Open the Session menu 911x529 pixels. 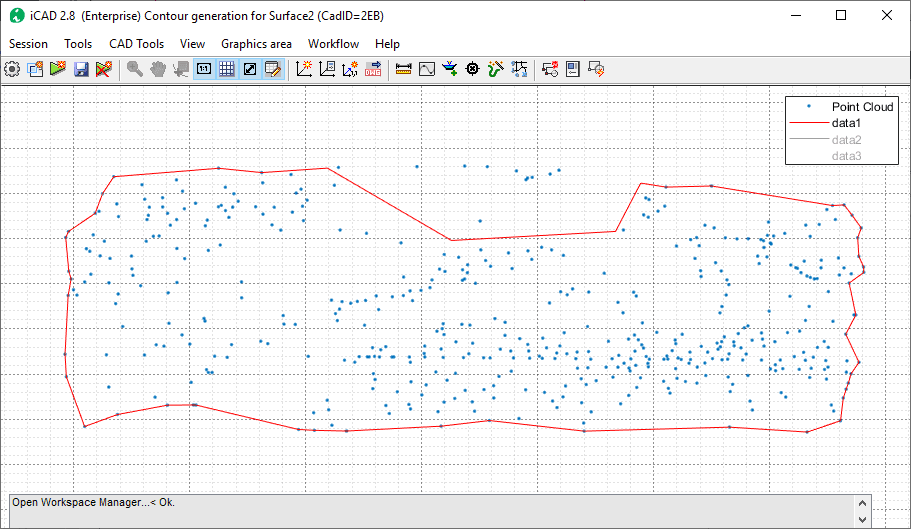tap(28, 44)
